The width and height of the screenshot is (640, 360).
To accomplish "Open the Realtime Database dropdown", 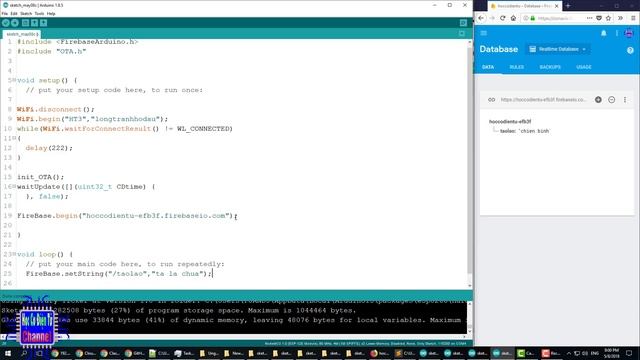I will tap(558, 49).
